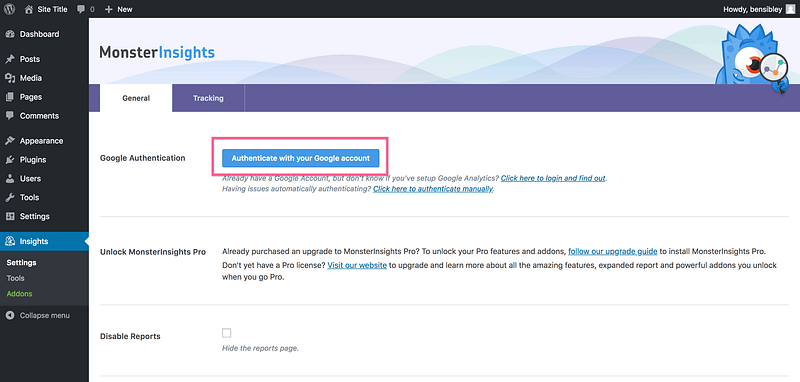
Task: Click Unlock MonsterInsights Pro label
Action: pyautogui.click(x=153, y=252)
